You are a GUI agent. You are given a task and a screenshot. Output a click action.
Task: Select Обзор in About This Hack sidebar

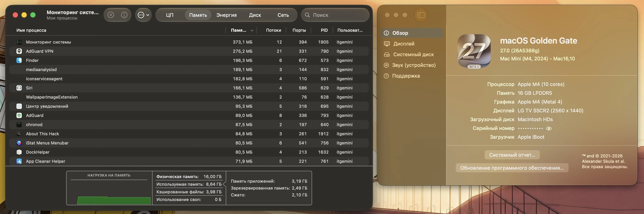click(412, 33)
